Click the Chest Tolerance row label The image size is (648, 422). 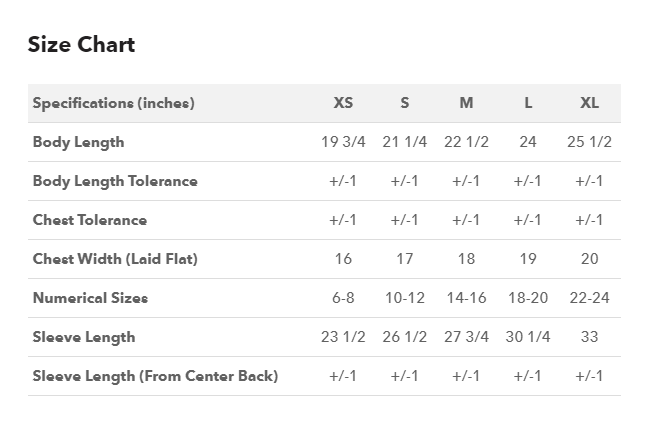90,220
